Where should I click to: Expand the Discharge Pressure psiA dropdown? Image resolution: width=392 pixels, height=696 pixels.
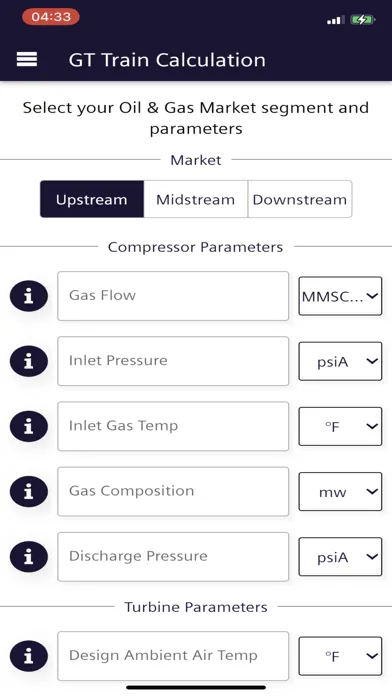click(340, 557)
